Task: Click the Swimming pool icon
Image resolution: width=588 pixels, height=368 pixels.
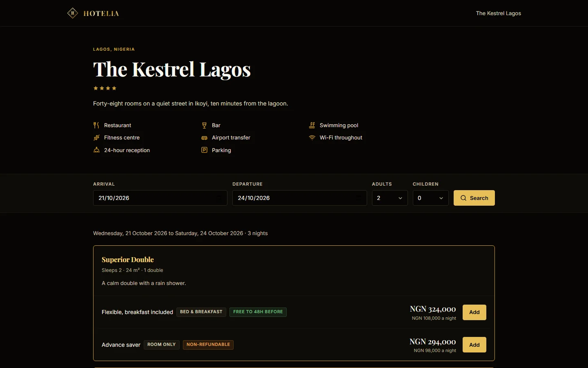Action: [312, 125]
